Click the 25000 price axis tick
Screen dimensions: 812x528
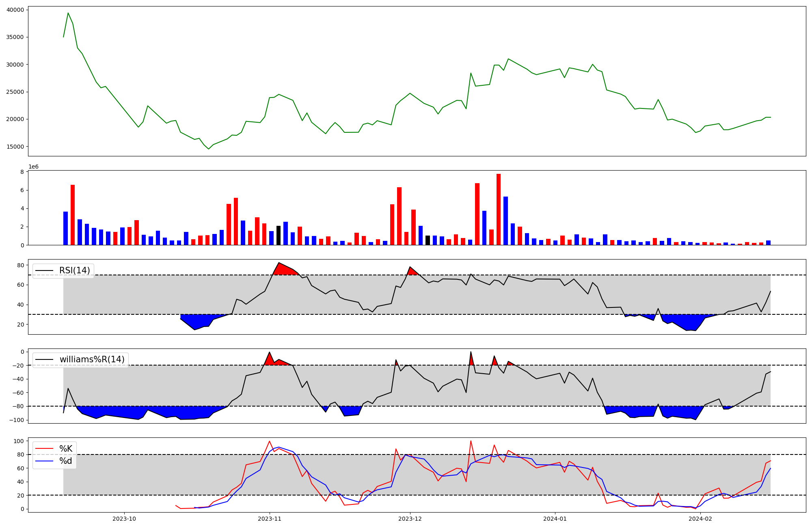(15, 92)
